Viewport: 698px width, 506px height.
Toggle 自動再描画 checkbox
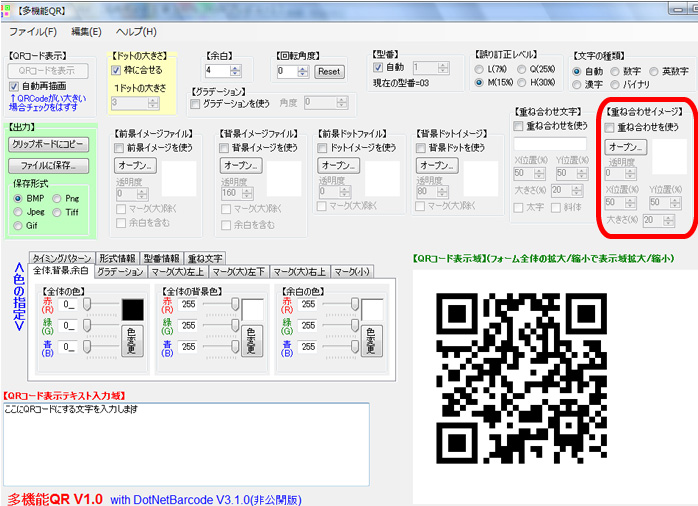pyautogui.click(x=14, y=86)
